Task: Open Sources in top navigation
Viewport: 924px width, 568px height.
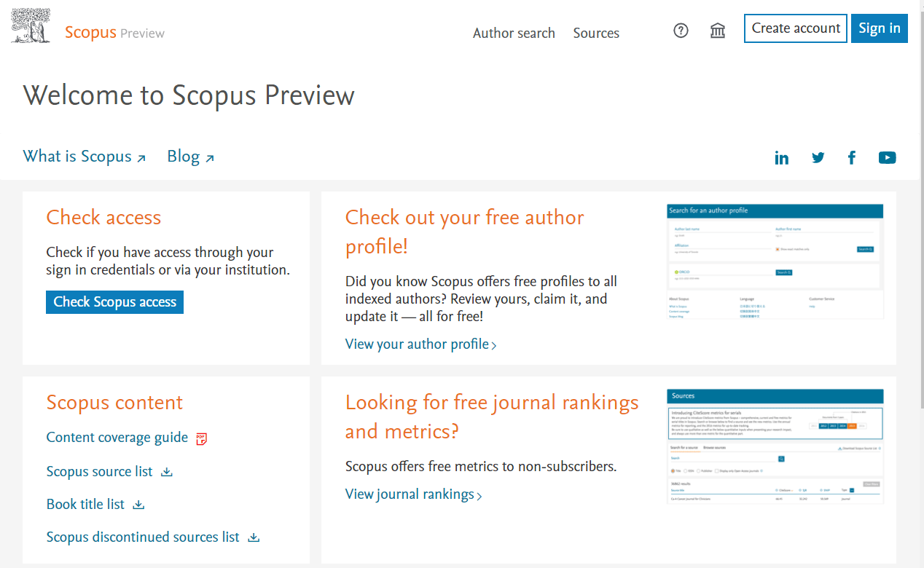Action: pyautogui.click(x=596, y=33)
